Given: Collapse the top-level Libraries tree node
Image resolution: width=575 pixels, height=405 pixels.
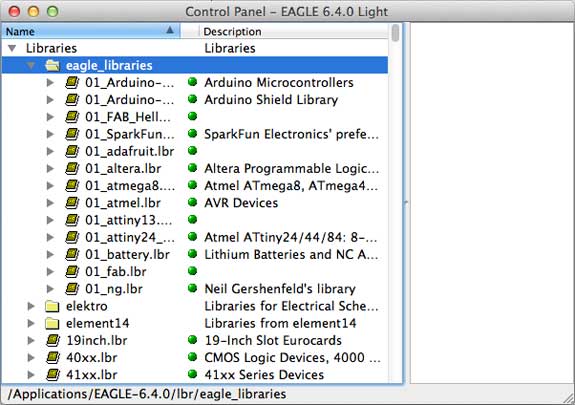Looking at the screenshot, I should (x=12, y=48).
